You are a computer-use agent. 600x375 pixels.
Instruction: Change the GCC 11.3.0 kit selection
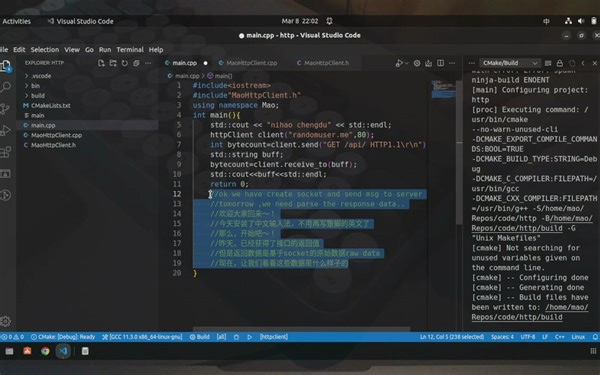[x=142, y=337]
